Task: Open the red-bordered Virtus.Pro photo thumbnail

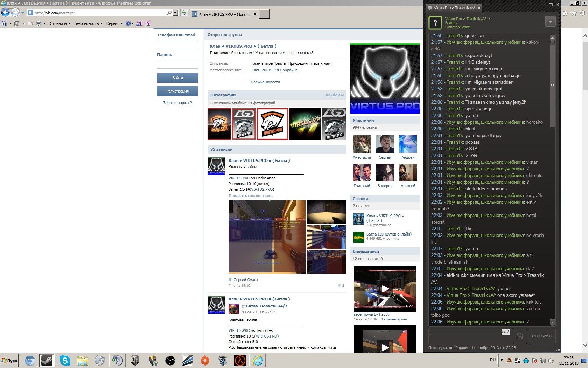Action: point(273,124)
